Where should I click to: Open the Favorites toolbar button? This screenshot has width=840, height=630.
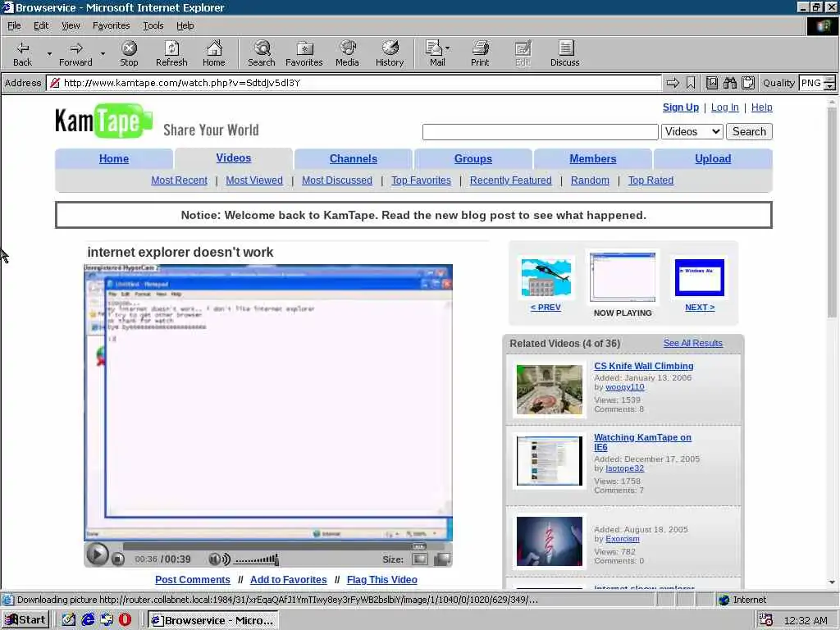coord(304,53)
